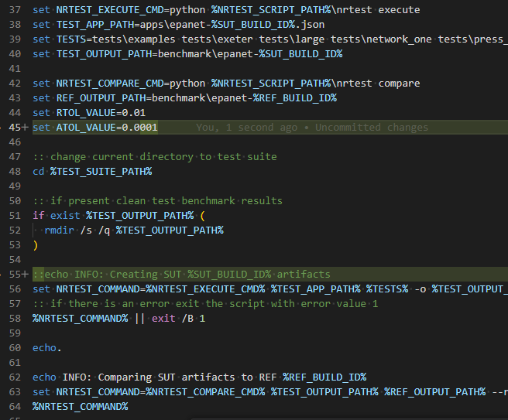The width and height of the screenshot is (508, 420).
Task: Click the REF_OUTPUT_PATH=benchmark line
Action: (x=184, y=97)
